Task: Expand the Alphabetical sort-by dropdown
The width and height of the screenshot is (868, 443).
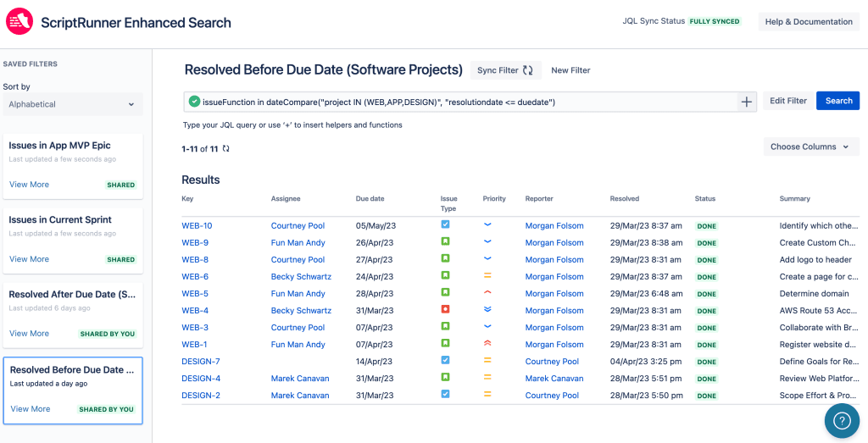Action: tap(72, 104)
